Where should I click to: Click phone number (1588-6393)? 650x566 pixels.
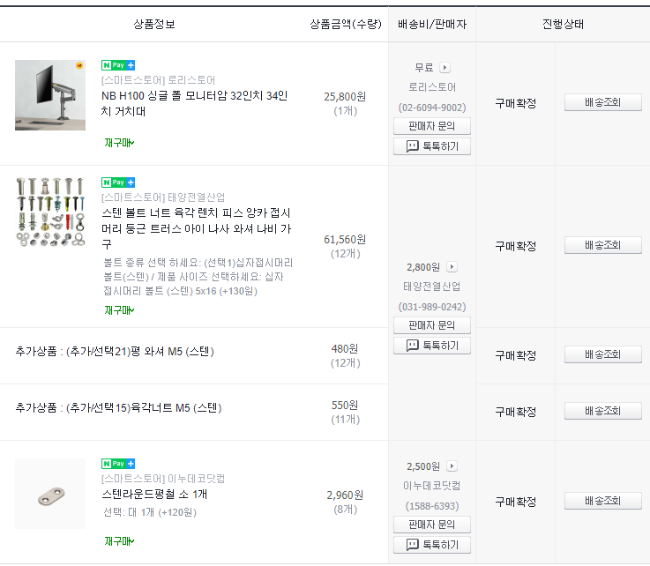pos(432,506)
